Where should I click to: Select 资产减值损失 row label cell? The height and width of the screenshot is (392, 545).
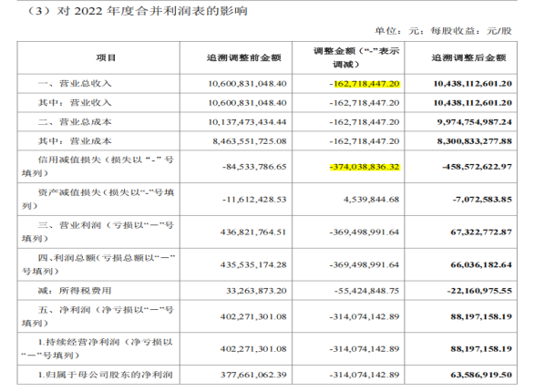(98, 200)
